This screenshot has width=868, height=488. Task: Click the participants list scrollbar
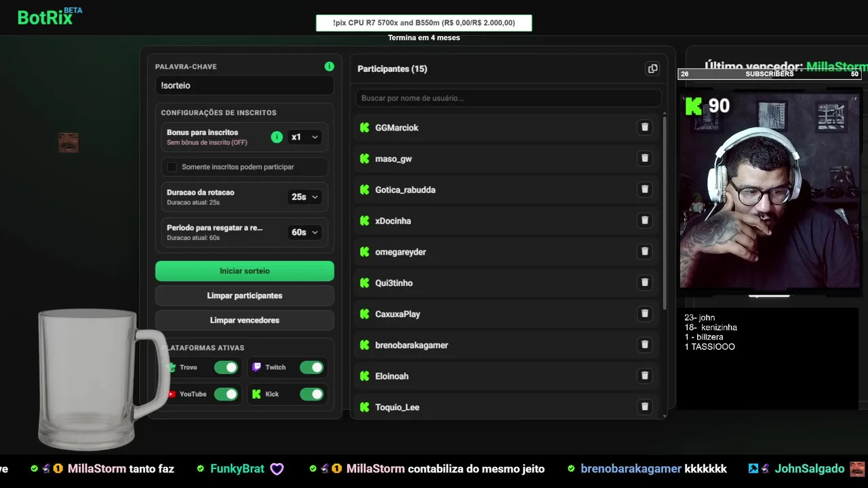tap(664, 210)
